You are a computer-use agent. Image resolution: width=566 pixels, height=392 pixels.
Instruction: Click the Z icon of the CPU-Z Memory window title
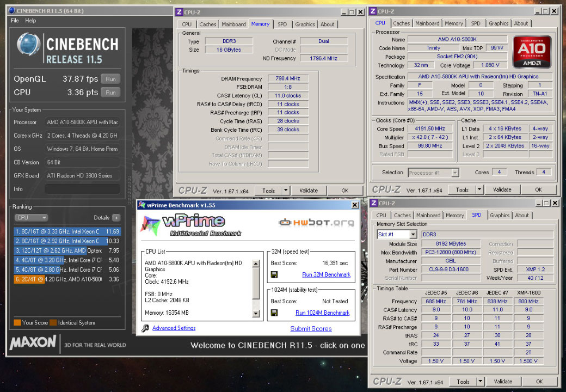(x=179, y=12)
